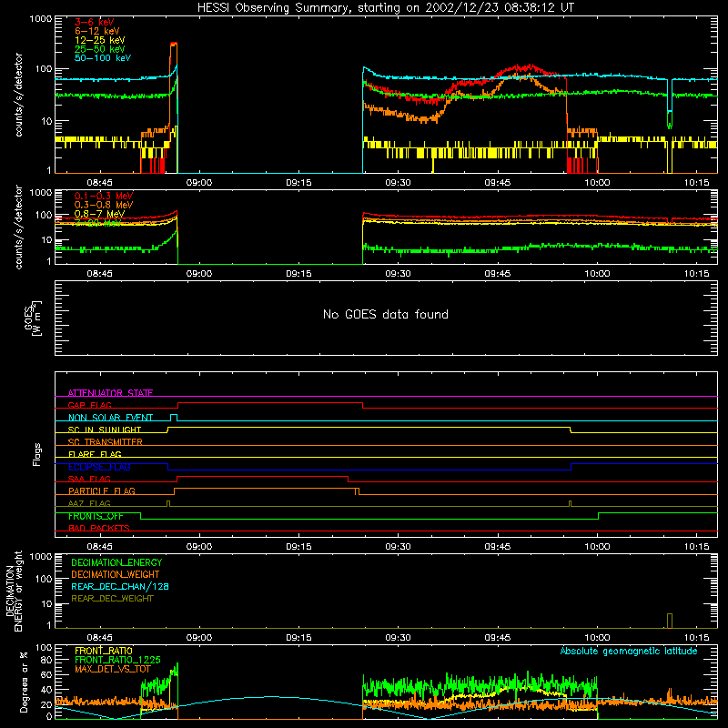Screen dimensions: 728x728
Task: Click the NON_SOLAR_EVENT cyan pulse on flag line
Action: point(174,418)
